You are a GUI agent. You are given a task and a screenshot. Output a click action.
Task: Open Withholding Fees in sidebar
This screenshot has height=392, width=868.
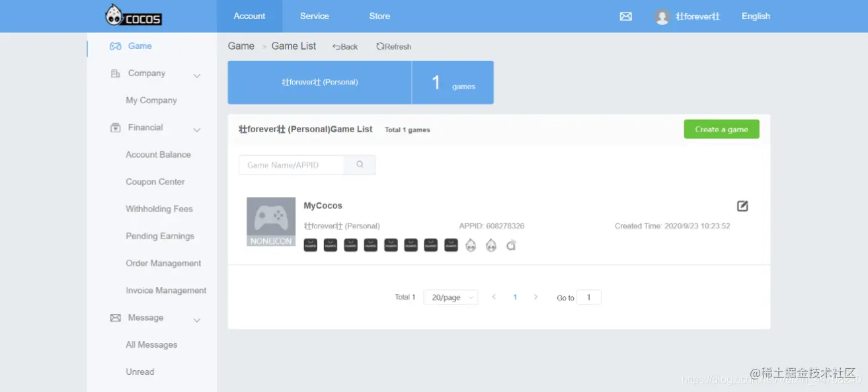[159, 209]
